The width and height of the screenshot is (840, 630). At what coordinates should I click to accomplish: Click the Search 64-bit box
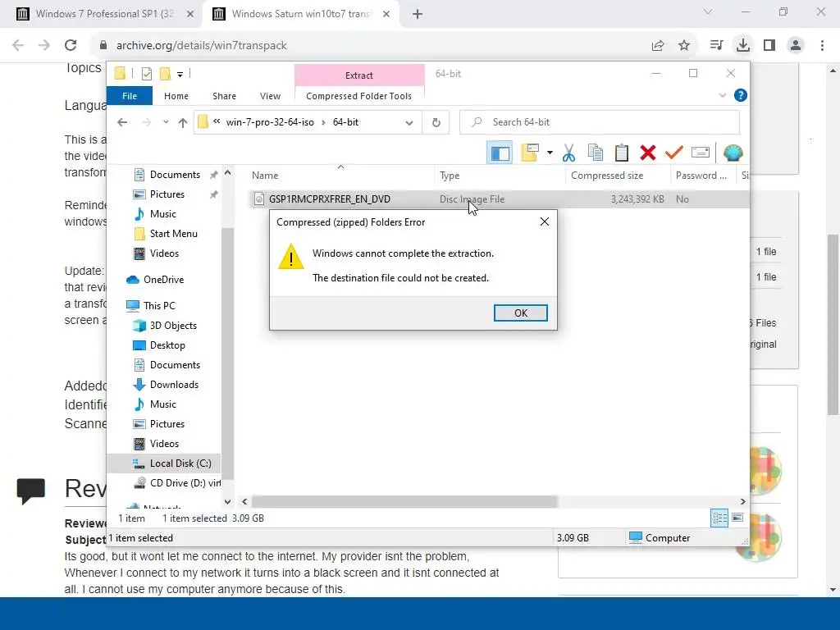pyautogui.click(x=600, y=122)
